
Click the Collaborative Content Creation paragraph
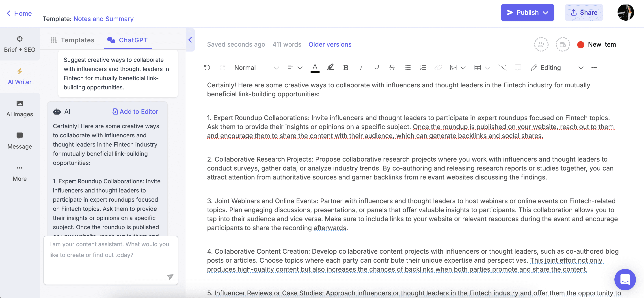pos(413,260)
